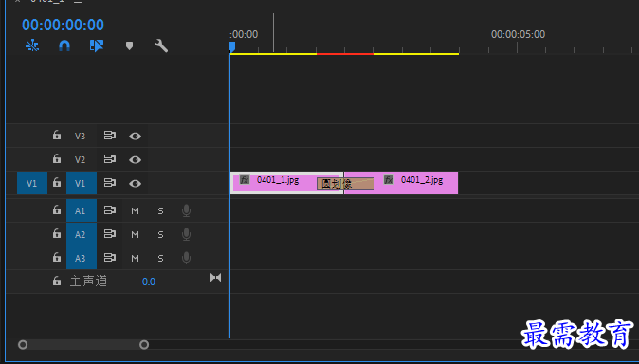Toggle the A2 track target button
Viewport: 639px width, 364px height.
pyautogui.click(x=82, y=234)
